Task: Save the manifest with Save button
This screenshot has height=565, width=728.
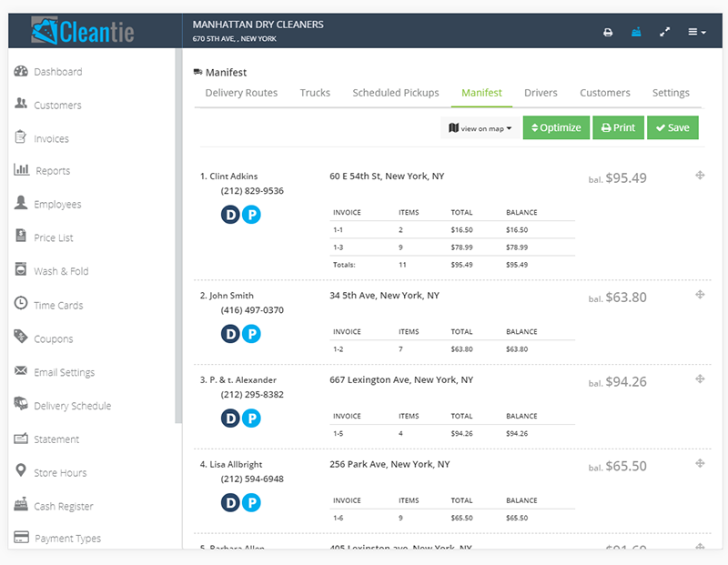Action: (672, 128)
